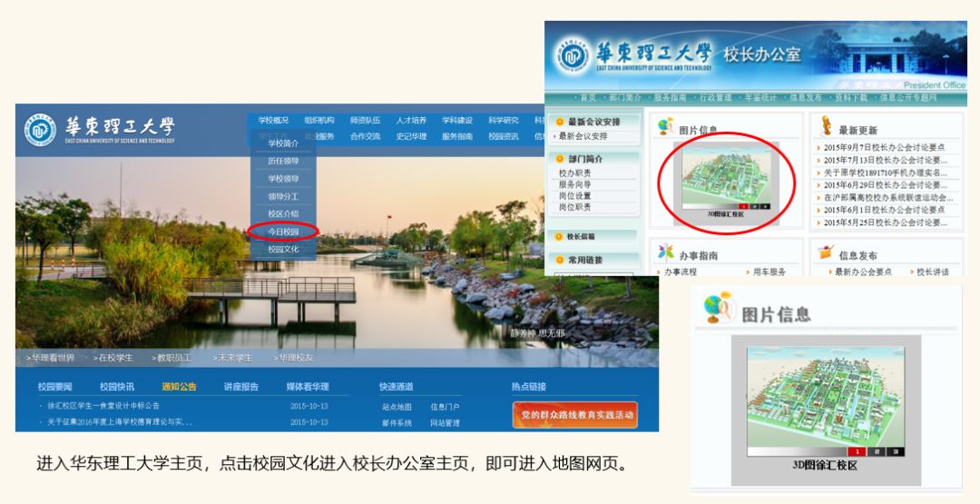This screenshot has width=980, height=504.
Task: Click the folder icon next to 信息发布
Action: pyautogui.click(x=827, y=252)
